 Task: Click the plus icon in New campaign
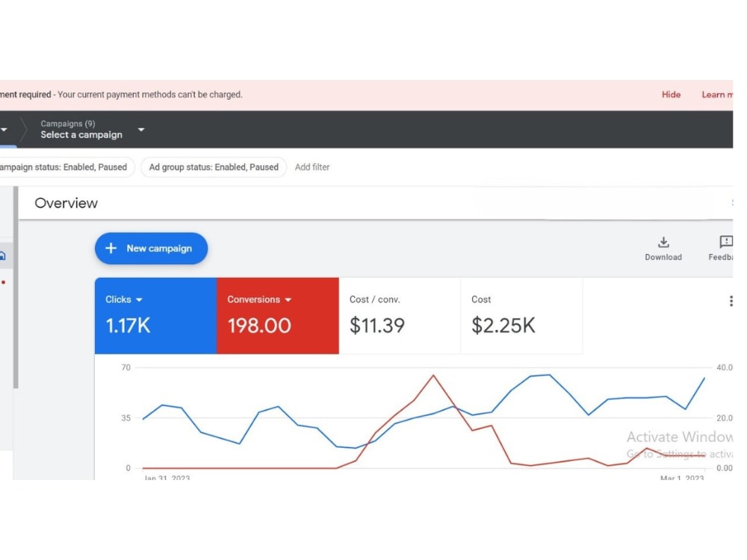pos(111,249)
